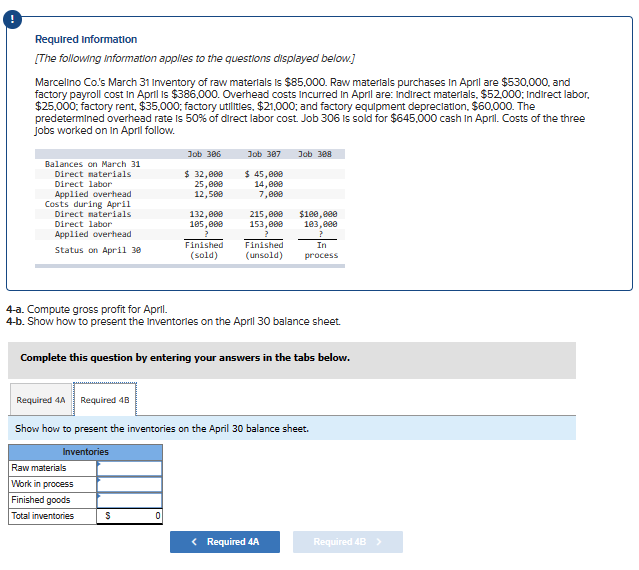Focus the Work in process amount field
Screen dimensions: 639x570
[129, 484]
